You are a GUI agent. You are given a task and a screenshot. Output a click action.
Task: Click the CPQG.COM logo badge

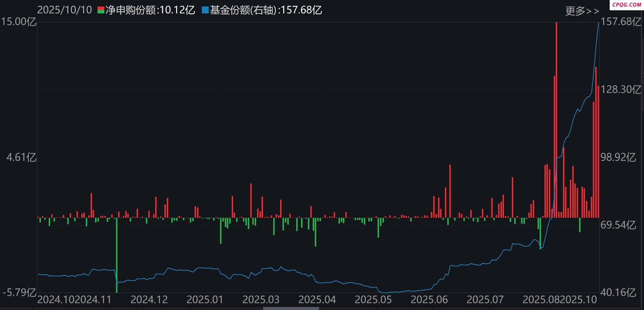(x=626, y=4)
